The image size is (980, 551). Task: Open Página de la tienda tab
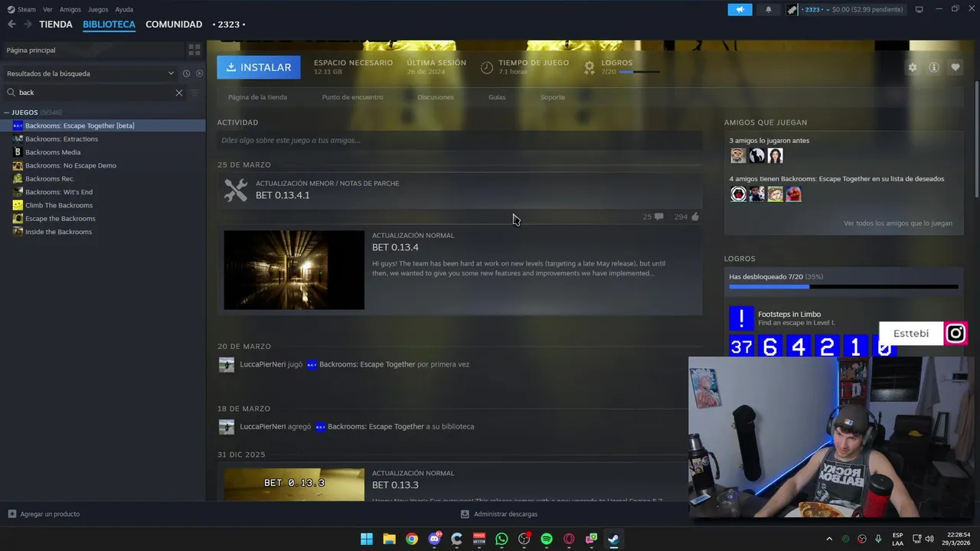257,97
